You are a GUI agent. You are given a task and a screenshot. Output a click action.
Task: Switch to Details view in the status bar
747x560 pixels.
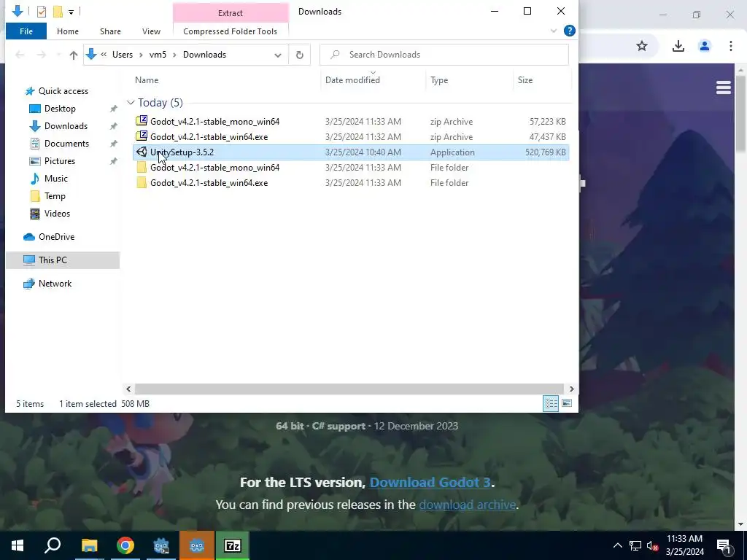coord(551,404)
